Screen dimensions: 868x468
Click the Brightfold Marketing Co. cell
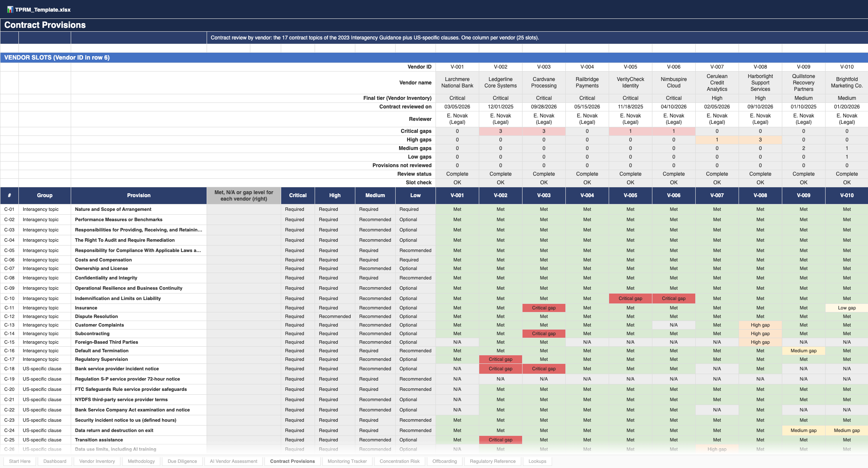click(847, 83)
